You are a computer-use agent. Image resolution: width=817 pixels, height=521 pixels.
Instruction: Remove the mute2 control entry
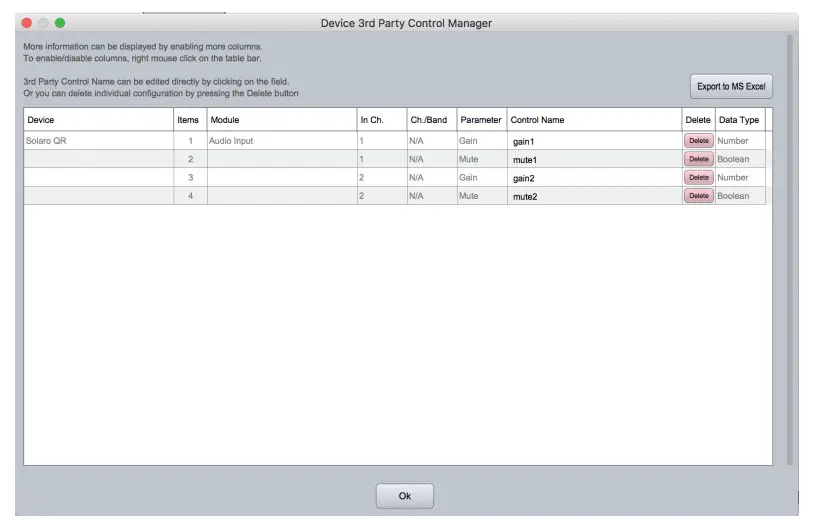click(699, 196)
